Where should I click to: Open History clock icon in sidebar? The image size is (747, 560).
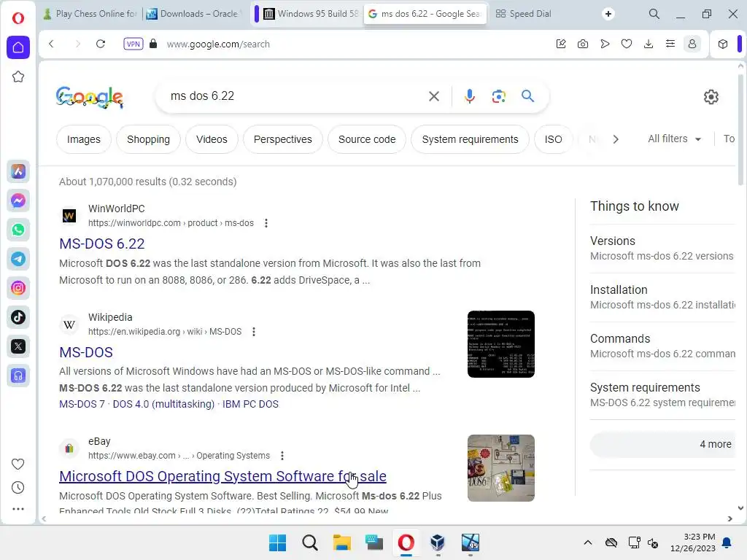click(18, 487)
